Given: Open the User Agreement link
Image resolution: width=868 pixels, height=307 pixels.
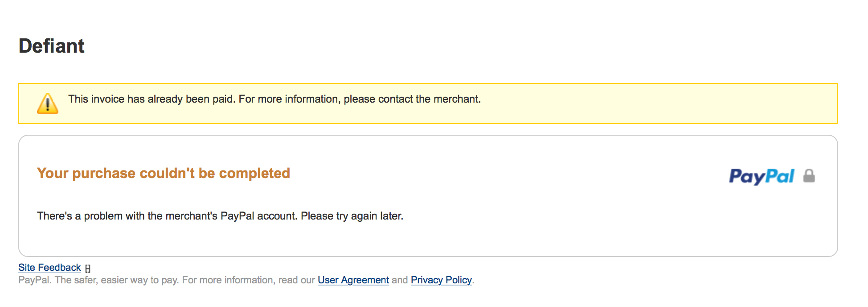Looking at the screenshot, I should [353, 280].
